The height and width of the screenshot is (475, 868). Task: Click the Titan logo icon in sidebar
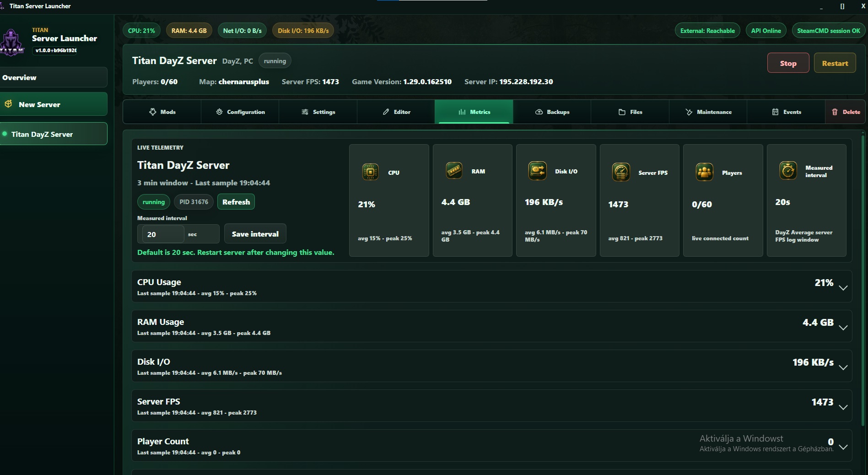12,42
